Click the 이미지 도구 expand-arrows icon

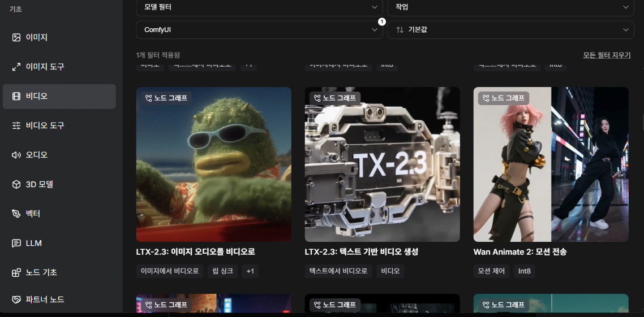tap(16, 67)
